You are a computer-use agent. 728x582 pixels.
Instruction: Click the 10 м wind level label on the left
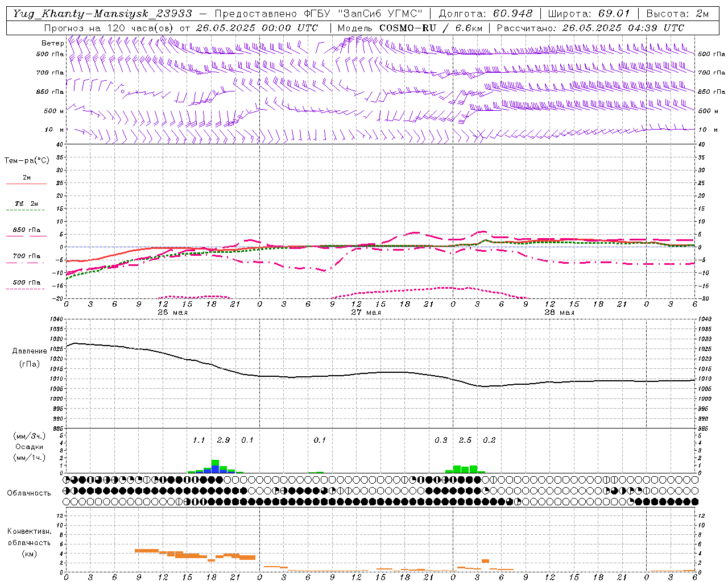[x=54, y=130]
